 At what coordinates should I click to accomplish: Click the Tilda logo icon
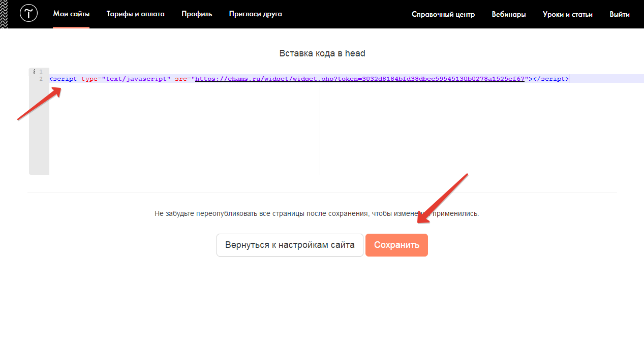[x=28, y=14]
